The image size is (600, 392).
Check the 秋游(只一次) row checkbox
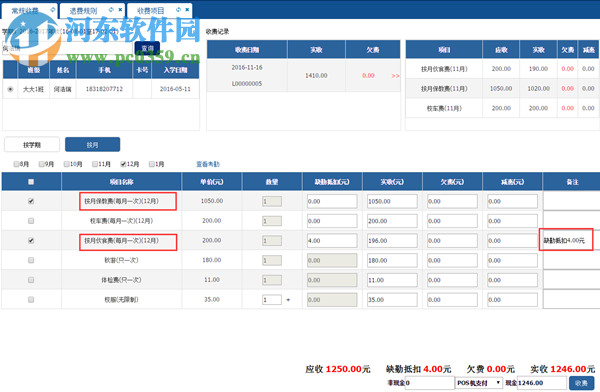(31, 260)
